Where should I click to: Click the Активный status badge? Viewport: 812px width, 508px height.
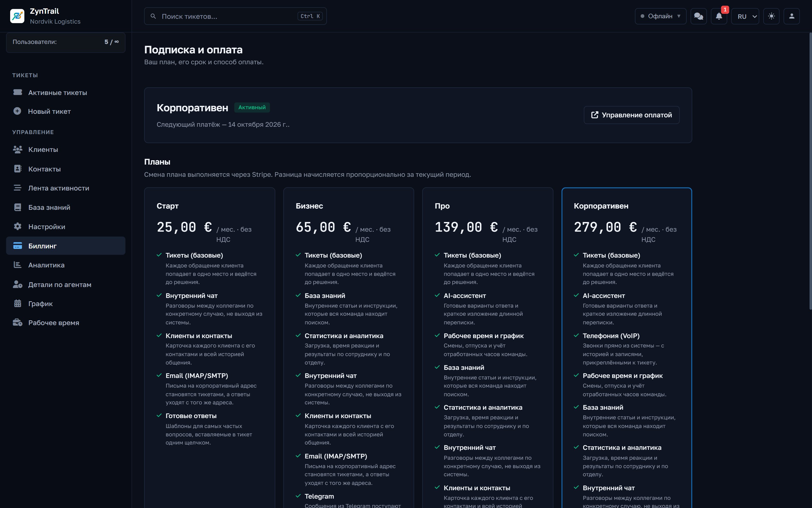pyautogui.click(x=252, y=107)
